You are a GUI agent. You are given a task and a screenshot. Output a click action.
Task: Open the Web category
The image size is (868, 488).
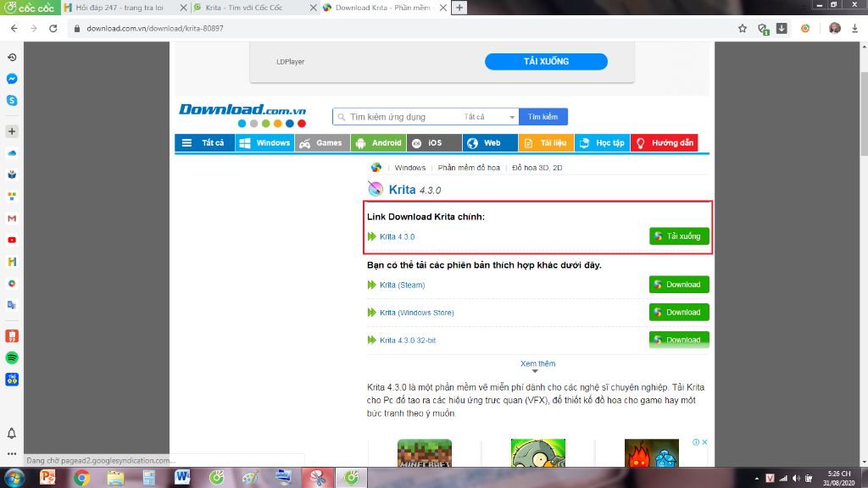coord(490,142)
